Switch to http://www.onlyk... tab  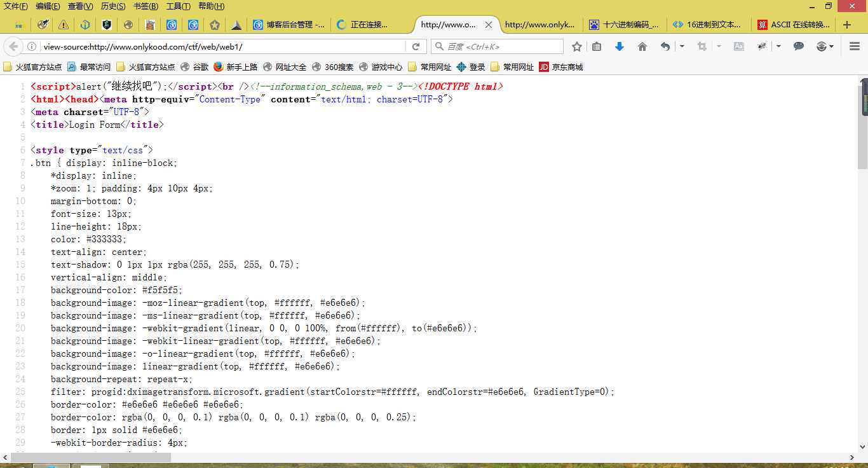tap(539, 25)
